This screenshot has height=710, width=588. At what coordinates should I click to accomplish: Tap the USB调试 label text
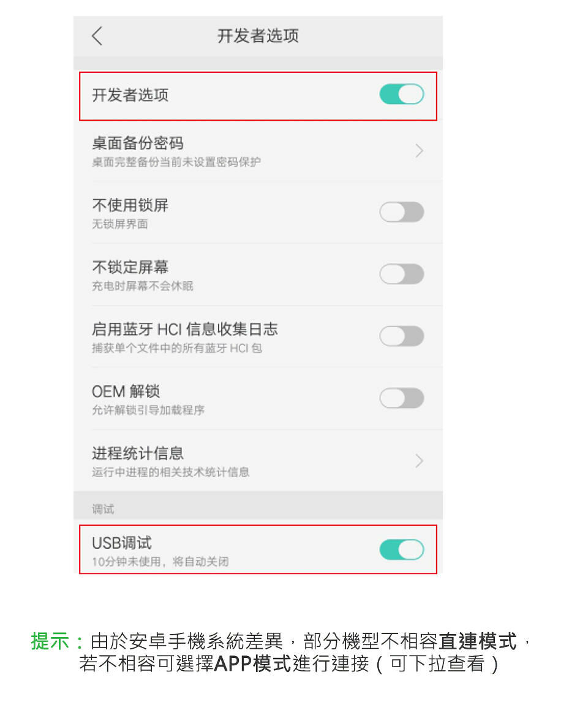pyautogui.click(x=121, y=543)
